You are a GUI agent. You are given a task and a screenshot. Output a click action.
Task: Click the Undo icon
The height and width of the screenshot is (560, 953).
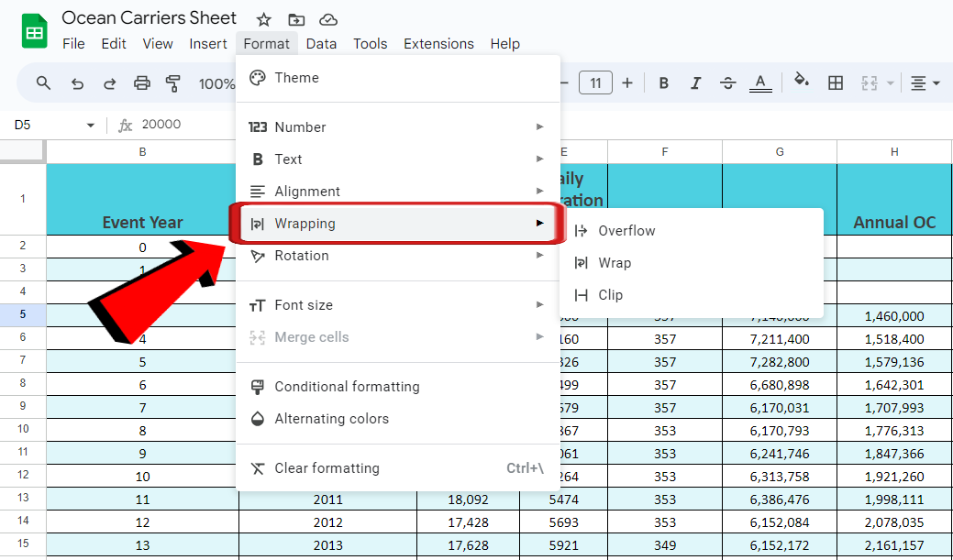click(76, 82)
